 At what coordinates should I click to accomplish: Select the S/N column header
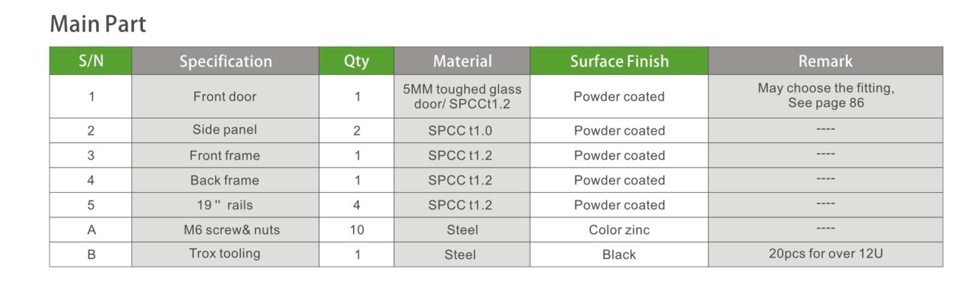pyautogui.click(x=91, y=61)
